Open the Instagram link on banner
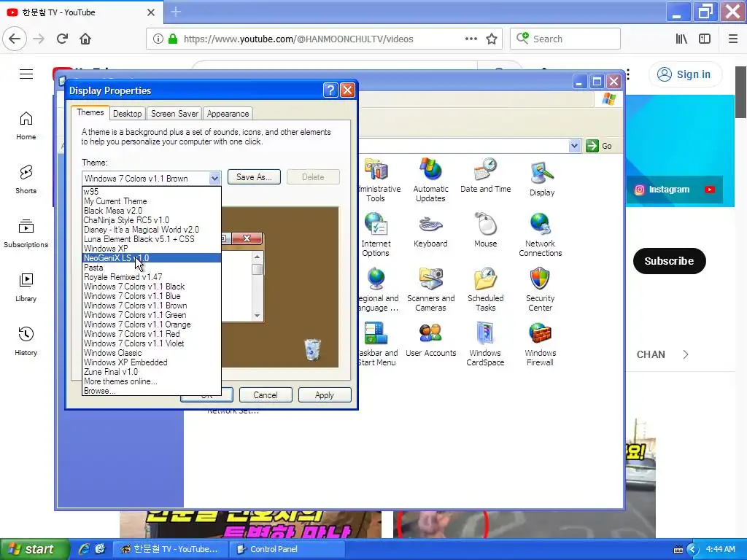Viewport: 747px width, 560px height. (662, 190)
